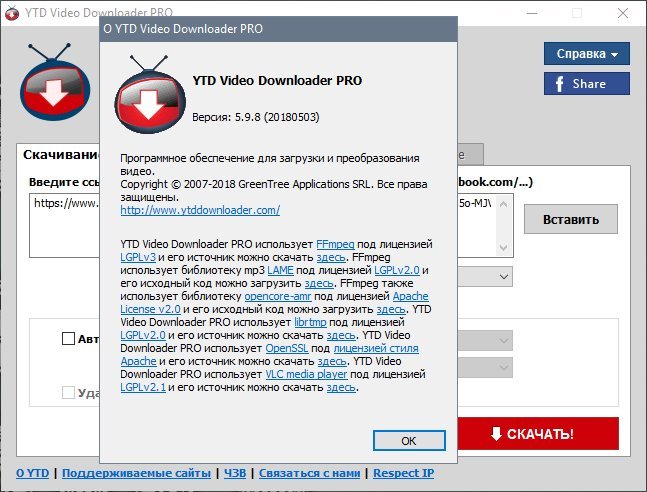Click the YTD Video Downloader PRO heading
Screen dimensions: 647x492
pyautogui.click(x=277, y=80)
